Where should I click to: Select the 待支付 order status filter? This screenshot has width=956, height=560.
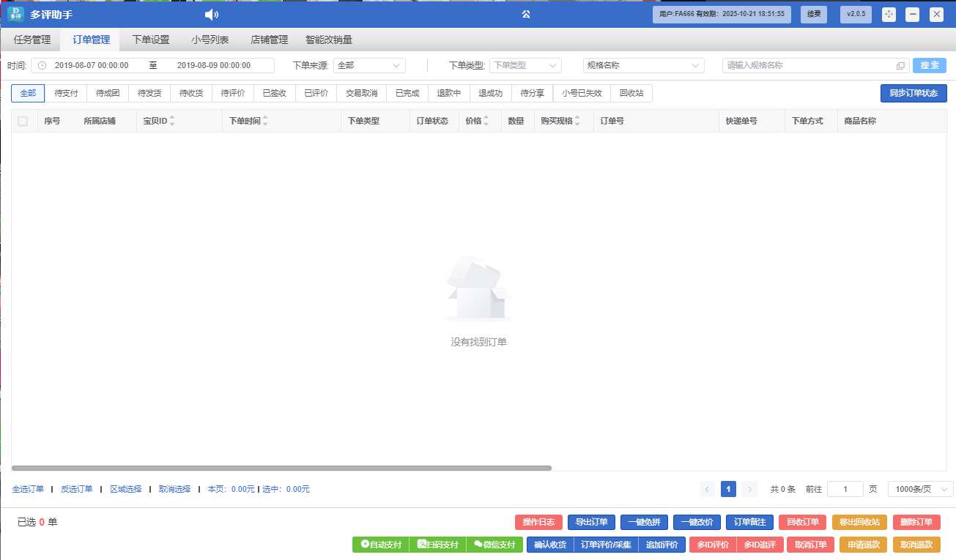tap(66, 94)
